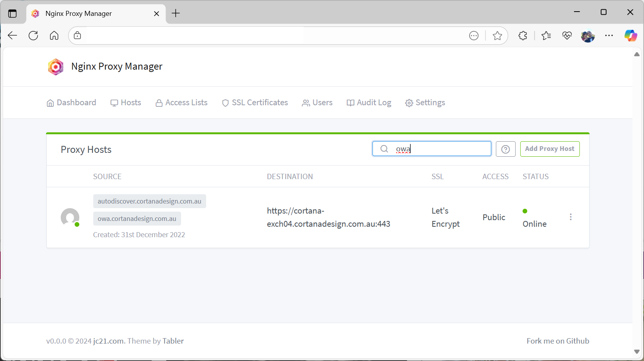Select the destination URL text
644x361 pixels.
[x=328, y=217]
